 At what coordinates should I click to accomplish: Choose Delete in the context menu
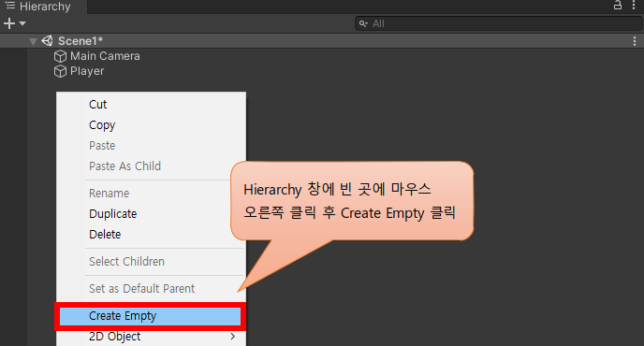105,234
